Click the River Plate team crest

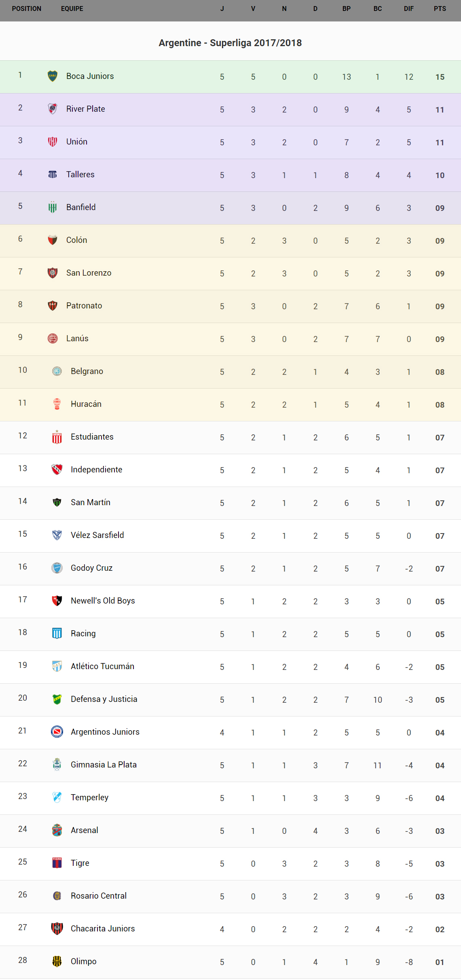pos(53,108)
